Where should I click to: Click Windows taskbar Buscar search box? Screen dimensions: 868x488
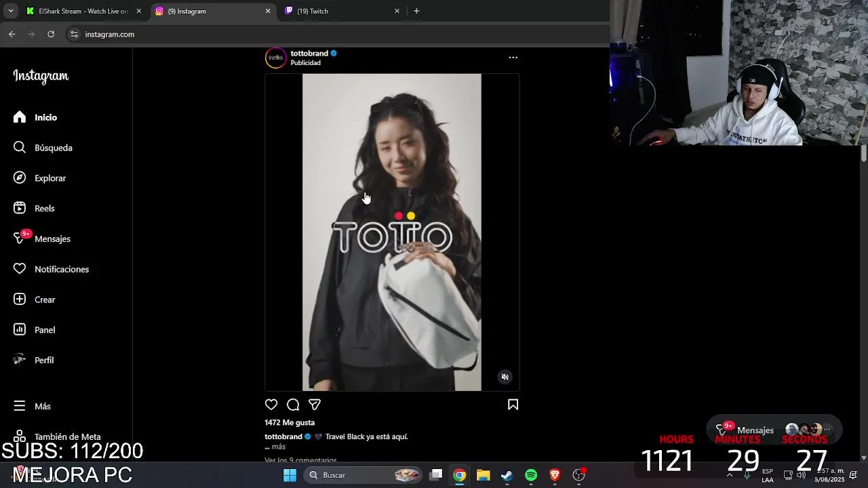(363, 475)
